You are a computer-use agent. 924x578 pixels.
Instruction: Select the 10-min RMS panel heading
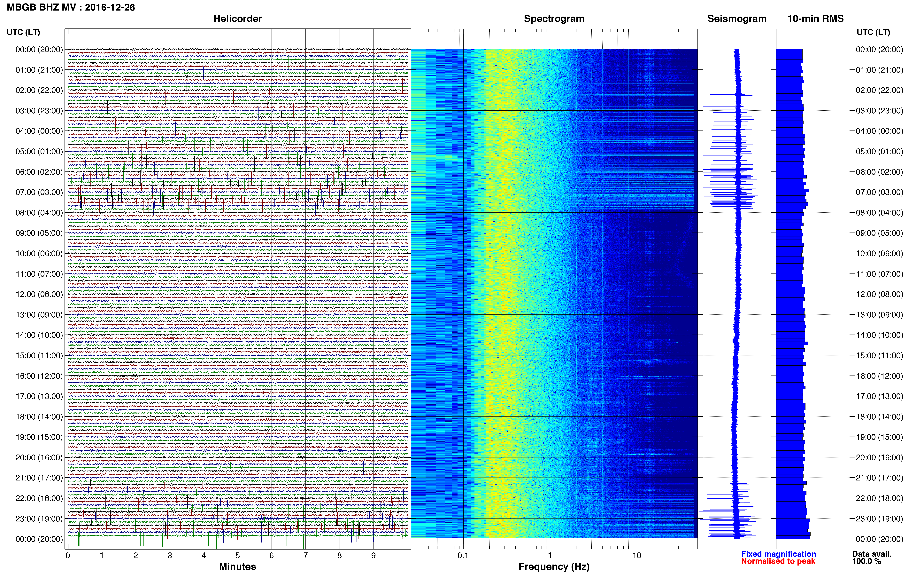816,19
